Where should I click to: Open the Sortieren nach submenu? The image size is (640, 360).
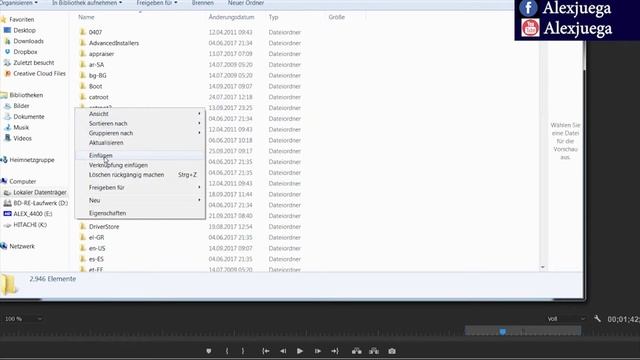pos(140,123)
